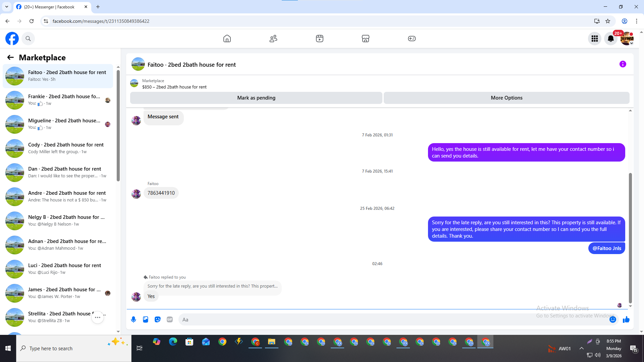Open the sticker picker icon
This screenshot has height=362, width=644.
pos(158,319)
